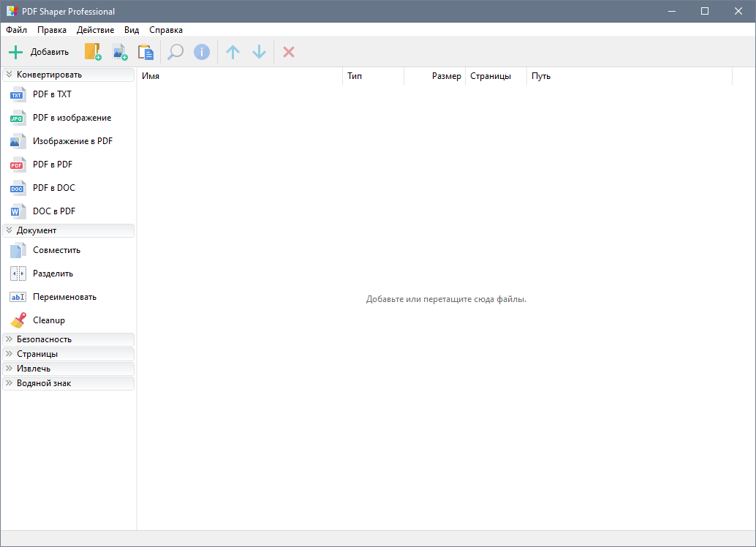Open the Cleanup tool
Image resolution: width=756 pixels, height=547 pixels.
[x=48, y=320]
